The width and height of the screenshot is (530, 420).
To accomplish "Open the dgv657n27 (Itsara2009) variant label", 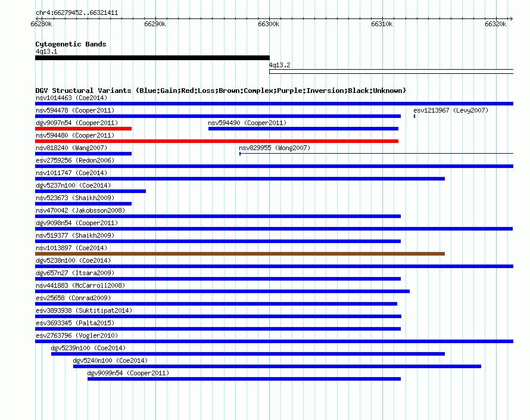I will [x=75, y=273].
